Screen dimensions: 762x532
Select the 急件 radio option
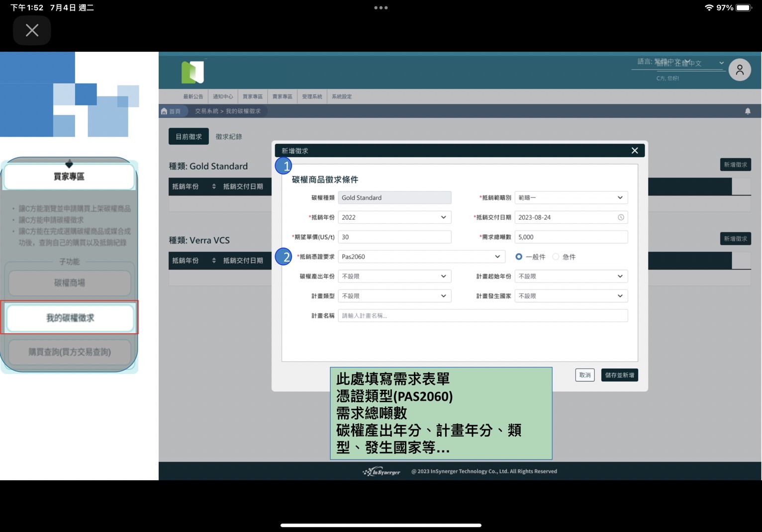[x=556, y=257]
